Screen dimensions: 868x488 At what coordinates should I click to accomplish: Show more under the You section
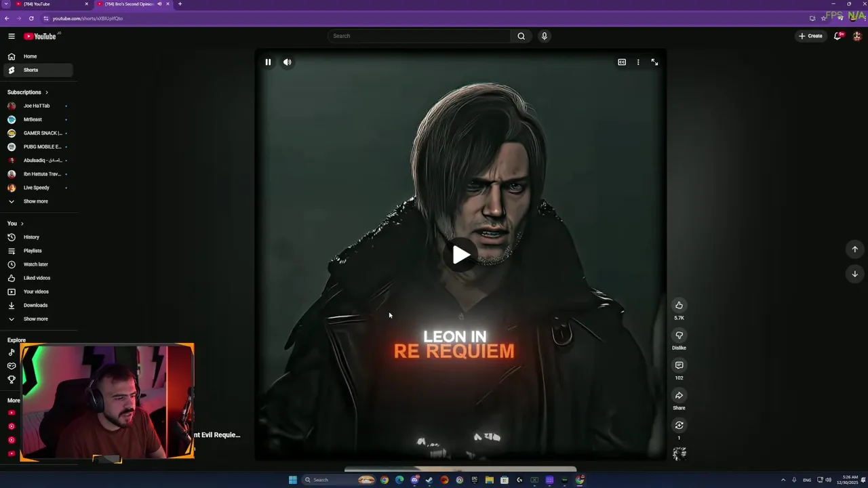pyautogui.click(x=38, y=319)
